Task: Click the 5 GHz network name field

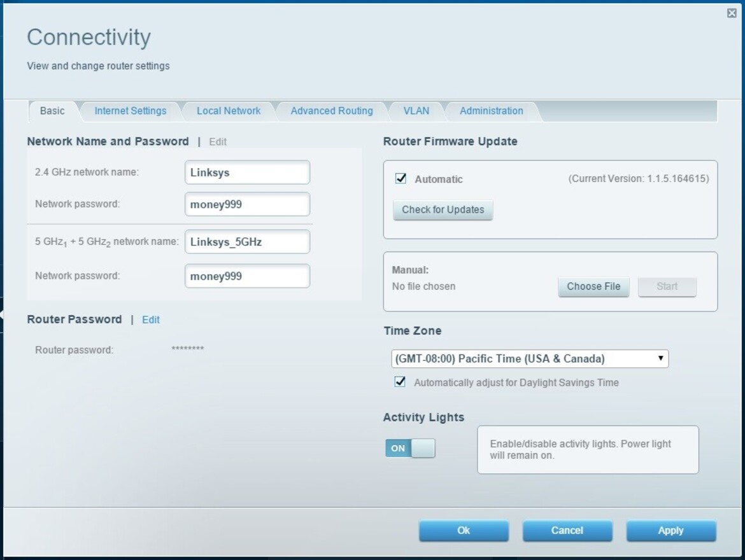Action: point(247,242)
